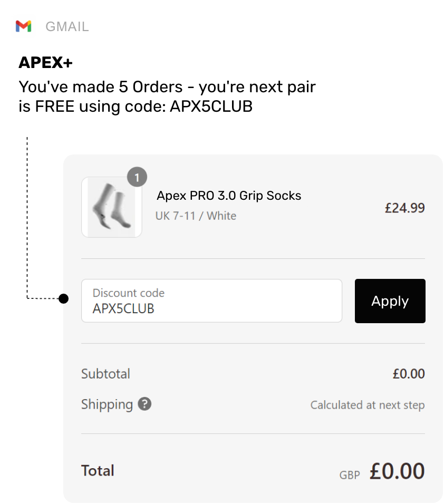Click the £24.99 item price
Viewport: 444px width, 504px height.
(404, 208)
